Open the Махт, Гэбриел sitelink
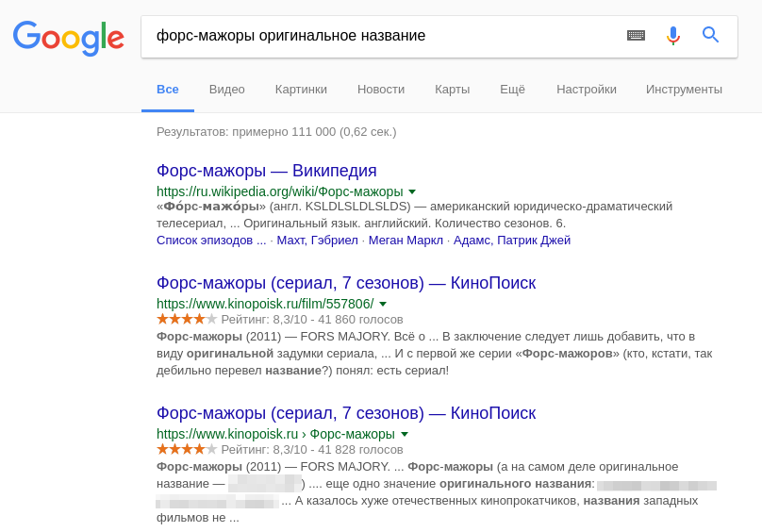Image resolution: width=762 pixels, height=532 pixels. (x=317, y=241)
